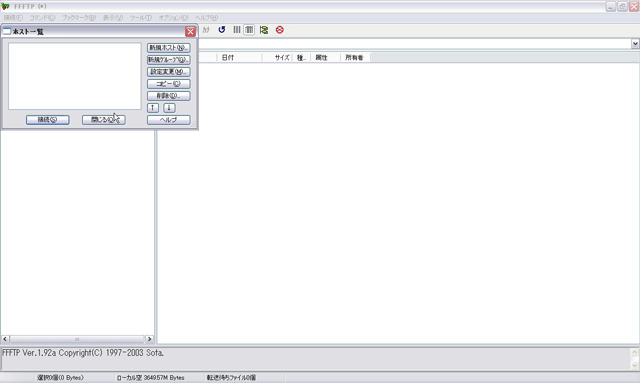Click the refresh arrow icon in the toolbar
This screenshot has width=640, height=383.
[x=222, y=30]
